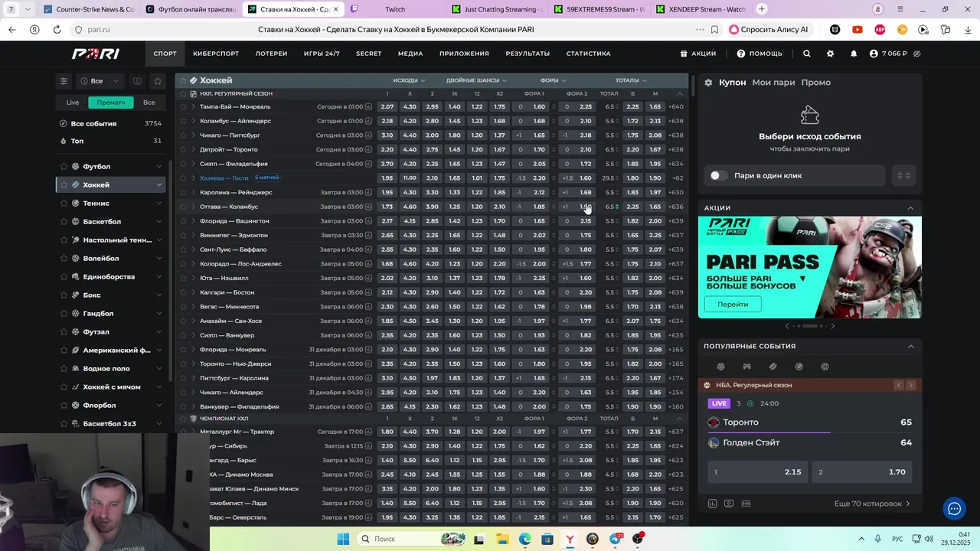Open stats icon under Торонто match card
The image size is (980, 551).
coord(712,504)
